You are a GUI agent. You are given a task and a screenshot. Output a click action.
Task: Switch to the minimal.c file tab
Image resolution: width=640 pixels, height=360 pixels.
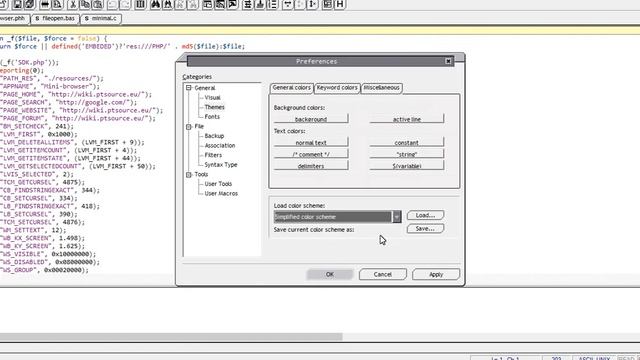(x=101, y=19)
